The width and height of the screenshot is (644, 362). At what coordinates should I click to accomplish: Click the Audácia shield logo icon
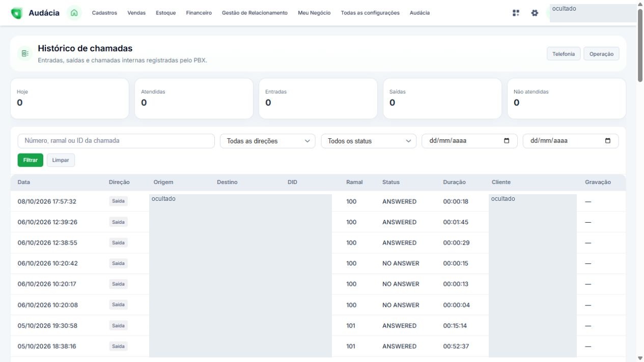point(17,13)
